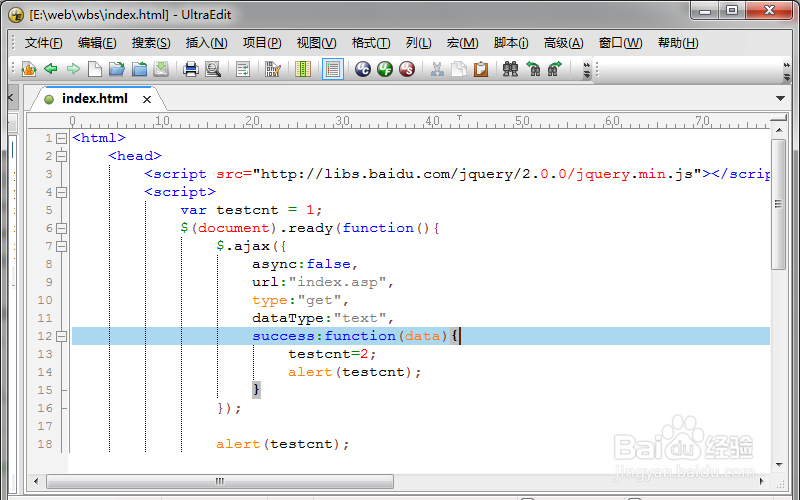Click the word wrap toolbar icon

point(243,69)
